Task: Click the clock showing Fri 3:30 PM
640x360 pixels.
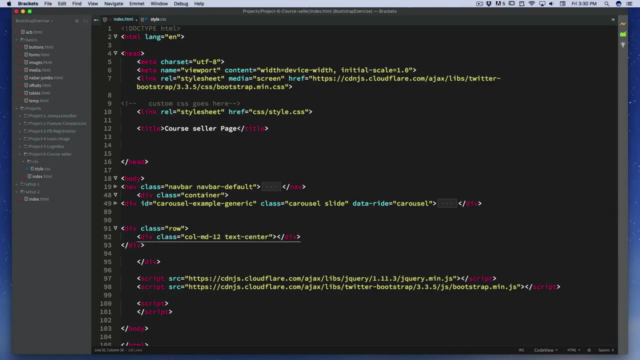Action: [x=584, y=4]
